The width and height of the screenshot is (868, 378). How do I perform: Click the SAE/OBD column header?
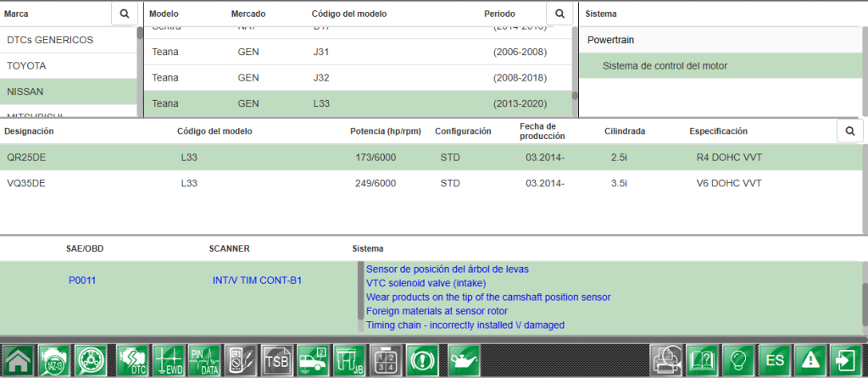[85, 248]
